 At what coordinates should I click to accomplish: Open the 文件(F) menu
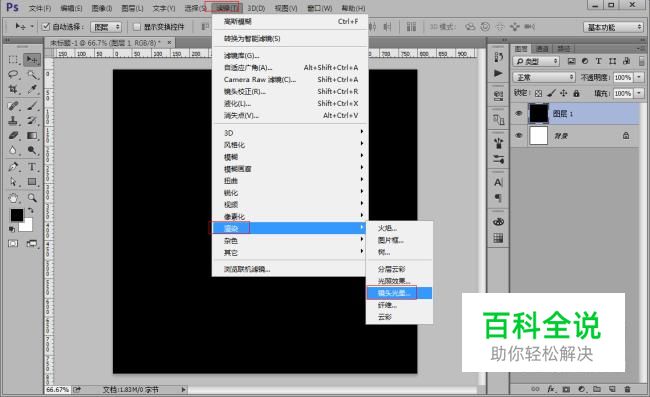[40, 8]
